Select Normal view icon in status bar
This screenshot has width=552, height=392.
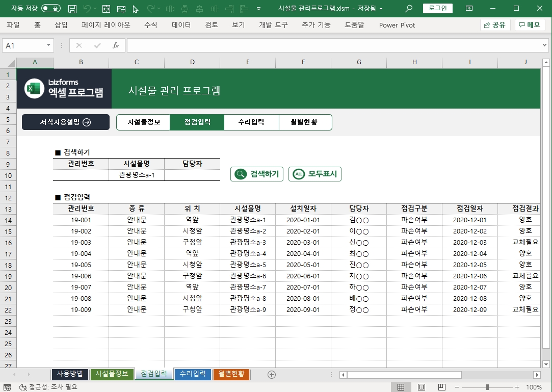401,387
